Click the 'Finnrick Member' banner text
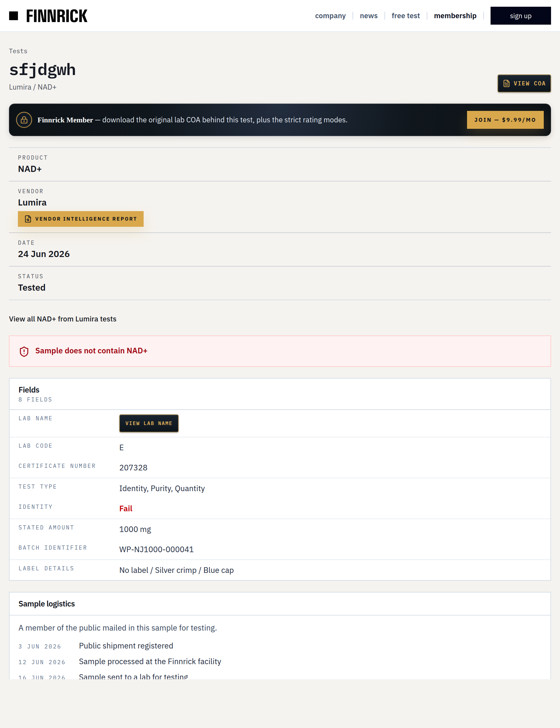 point(65,120)
